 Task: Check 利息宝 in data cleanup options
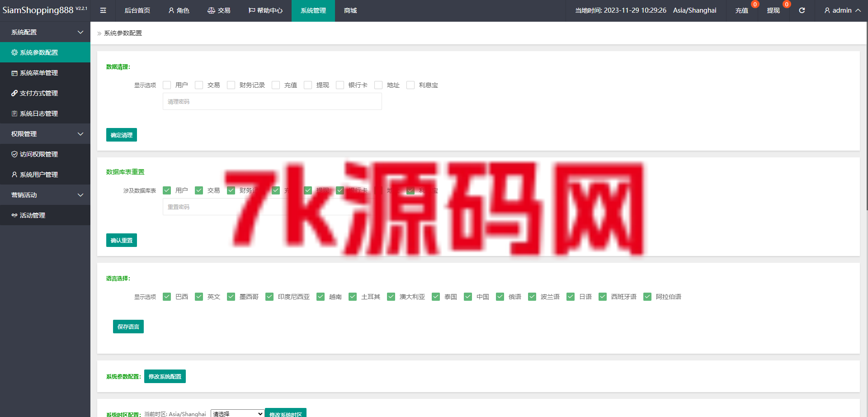(x=410, y=85)
